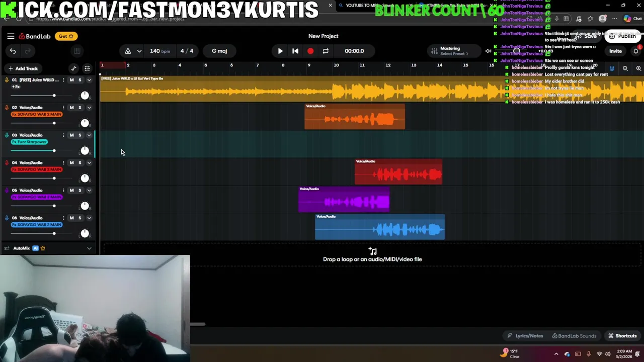Image resolution: width=644 pixels, height=362 pixels.
Task: Open keyboard Shortcuts
Action: [622, 336]
